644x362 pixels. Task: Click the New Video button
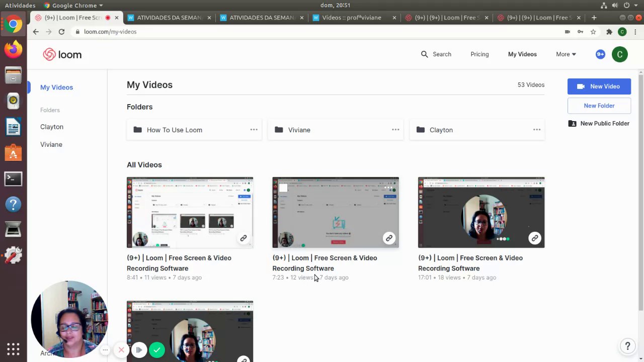(x=599, y=86)
